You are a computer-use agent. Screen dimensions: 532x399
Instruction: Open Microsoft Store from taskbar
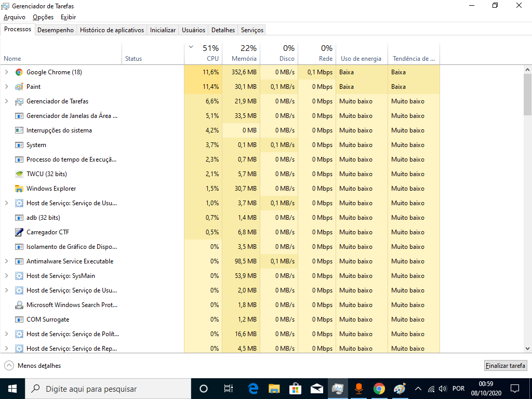click(x=295, y=389)
